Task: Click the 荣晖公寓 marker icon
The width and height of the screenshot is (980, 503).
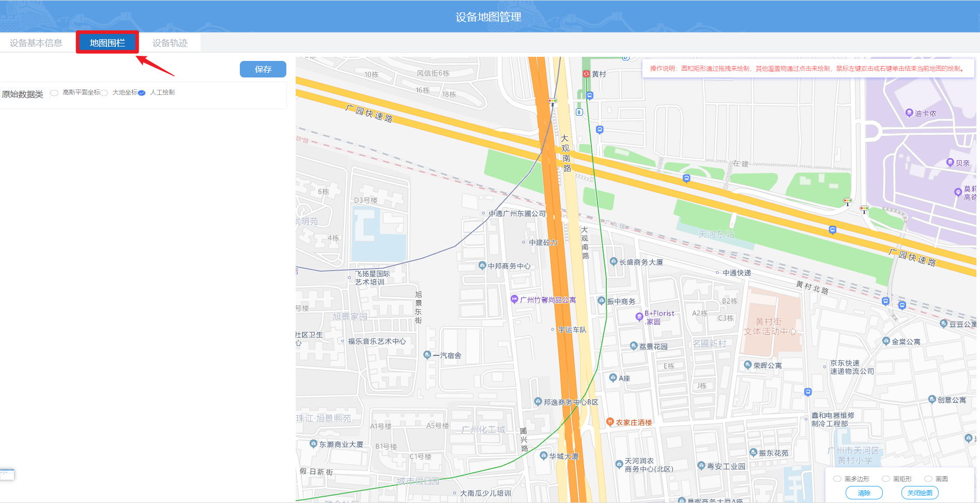Action: [747, 365]
